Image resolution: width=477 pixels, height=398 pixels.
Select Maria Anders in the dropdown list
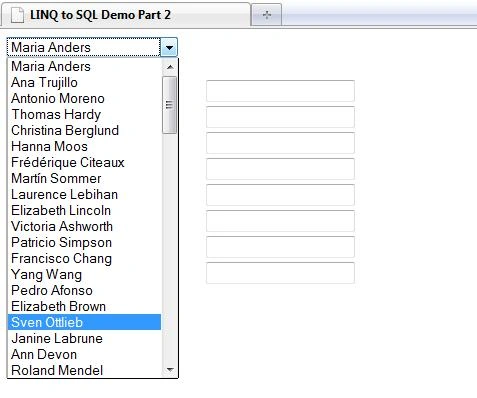click(x=84, y=66)
